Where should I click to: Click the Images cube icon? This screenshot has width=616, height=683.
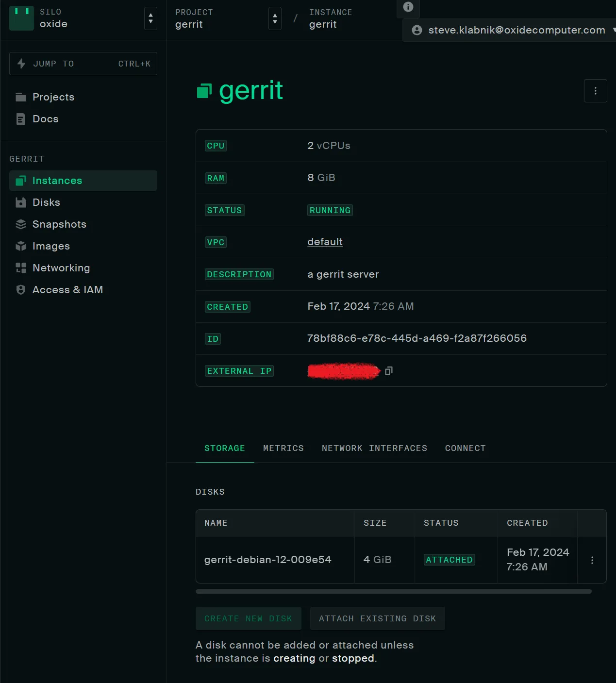tap(20, 246)
